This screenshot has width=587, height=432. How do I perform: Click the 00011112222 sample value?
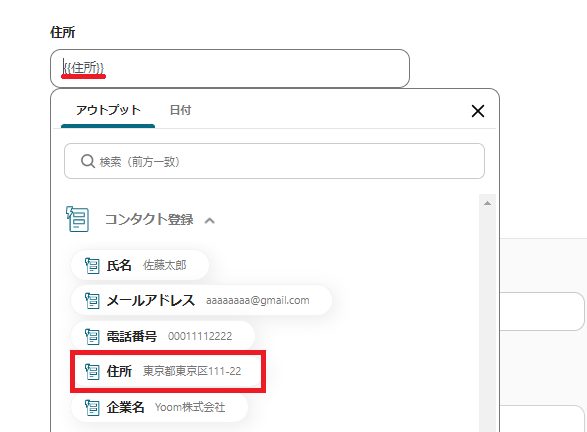coord(200,336)
